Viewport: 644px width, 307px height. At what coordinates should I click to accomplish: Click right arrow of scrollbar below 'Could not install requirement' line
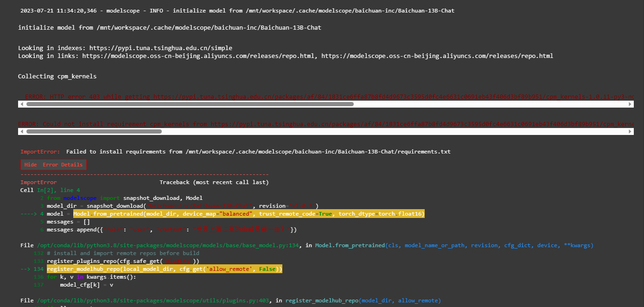[631, 132]
